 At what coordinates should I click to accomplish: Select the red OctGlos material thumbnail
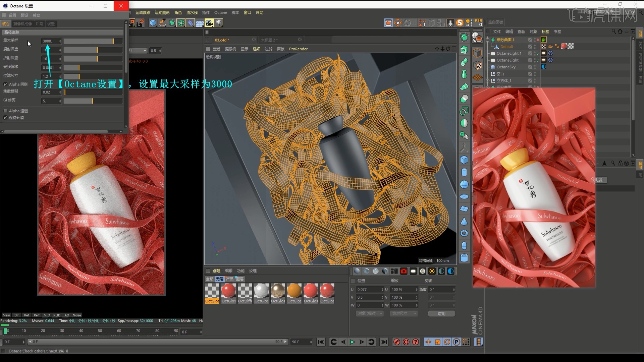point(228,291)
